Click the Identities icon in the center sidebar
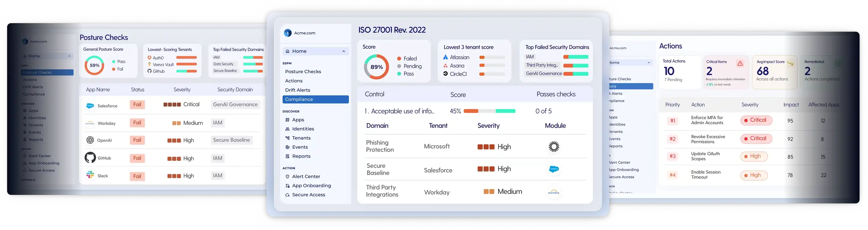Screen dimensions: 868x230 tap(287, 129)
